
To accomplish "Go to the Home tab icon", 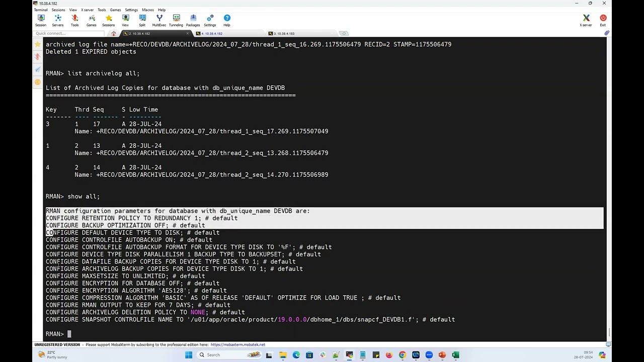I will tap(114, 34).
